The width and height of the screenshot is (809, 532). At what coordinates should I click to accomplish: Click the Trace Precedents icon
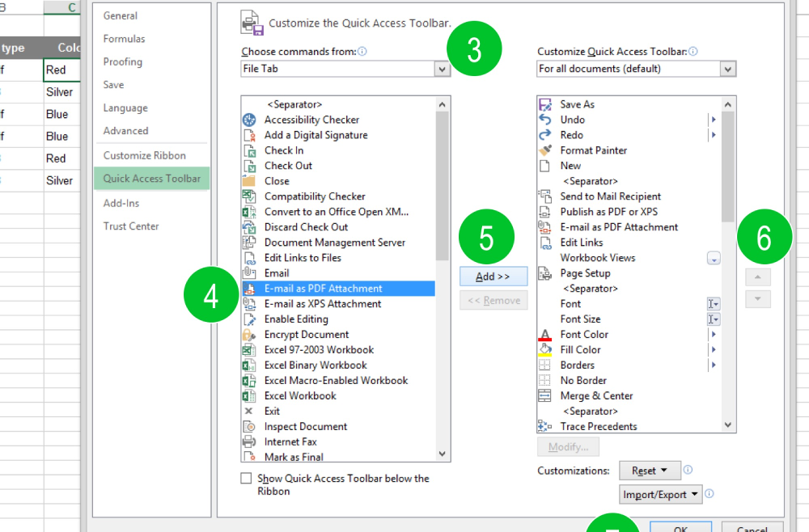(544, 426)
